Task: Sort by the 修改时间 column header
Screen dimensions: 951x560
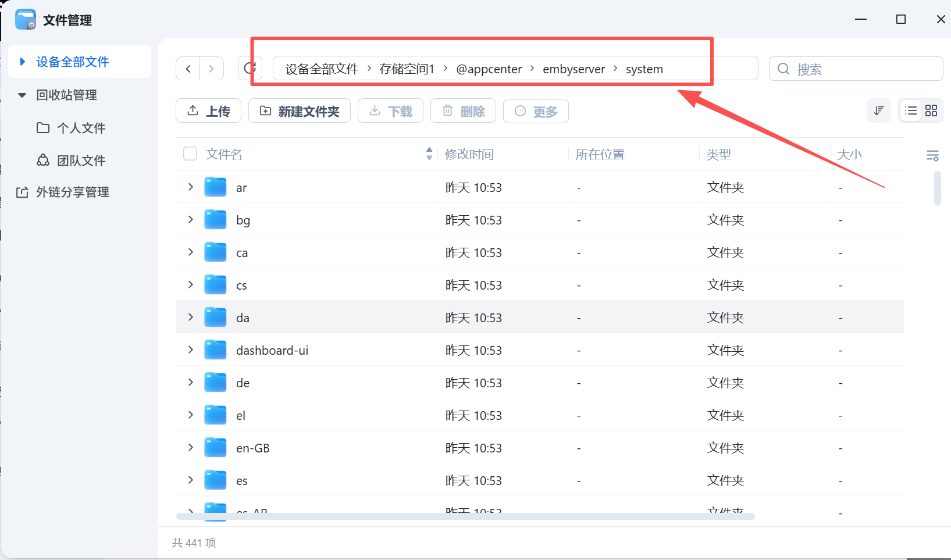Action: 469,154
